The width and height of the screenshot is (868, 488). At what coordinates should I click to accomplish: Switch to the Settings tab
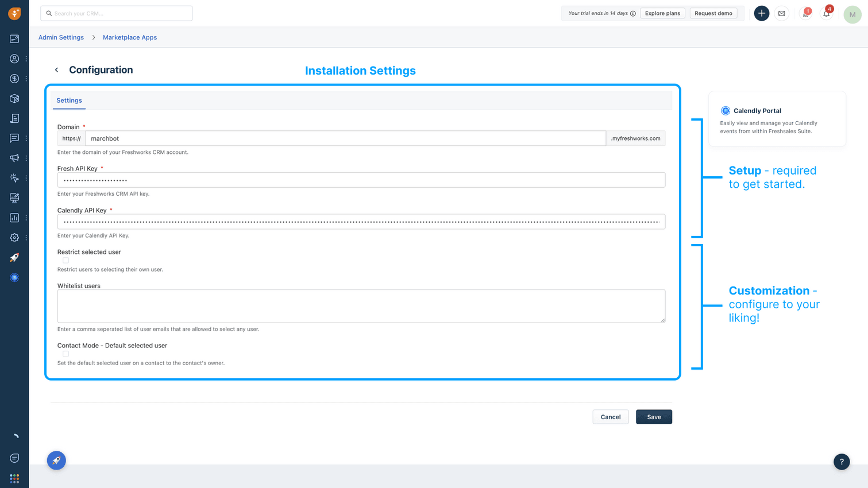pos(69,100)
